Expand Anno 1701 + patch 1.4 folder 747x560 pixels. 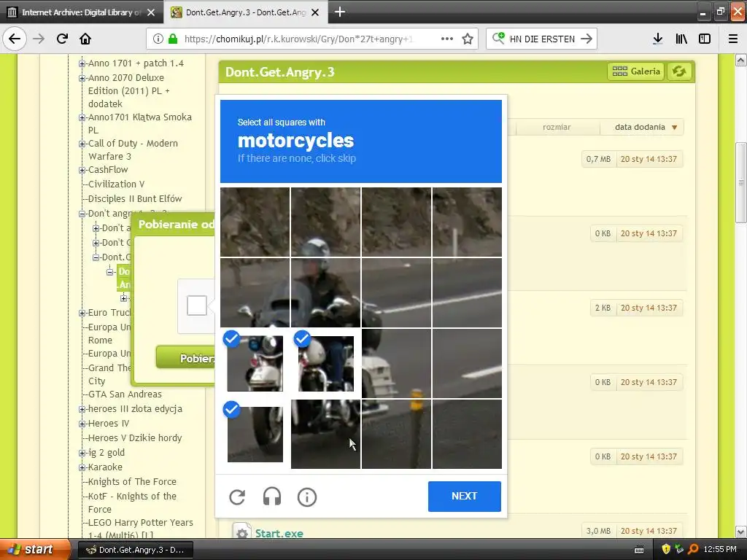pyautogui.click(x=82, y=63)
